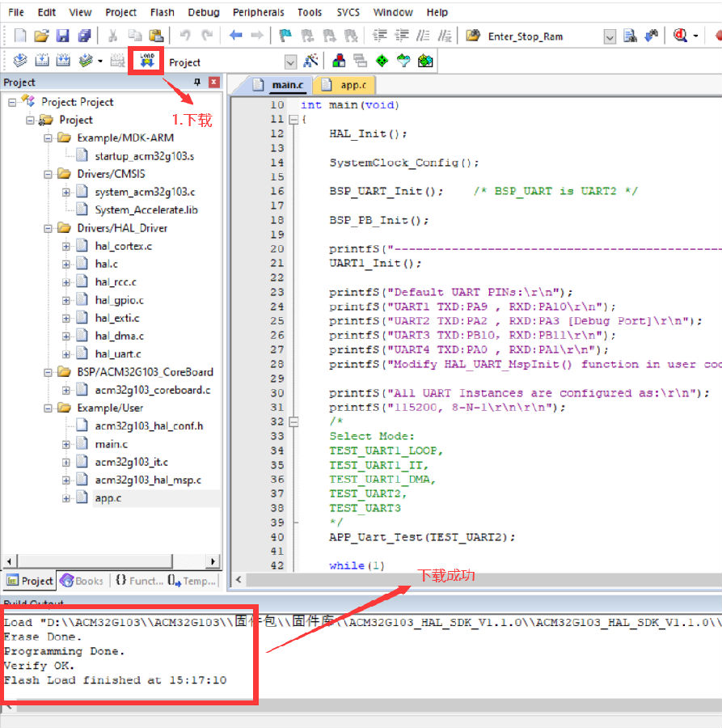Collapse the main function code fold
Screen dimensions: 722x728
click(x=293, y=120)
